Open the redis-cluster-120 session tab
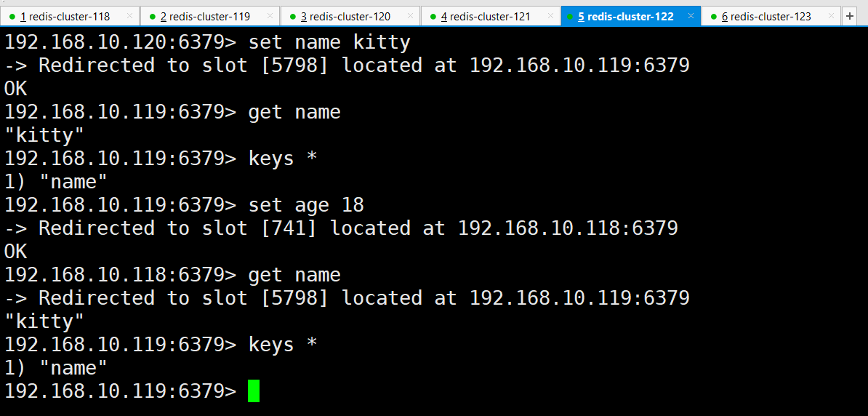 click(x=350, y=16)
